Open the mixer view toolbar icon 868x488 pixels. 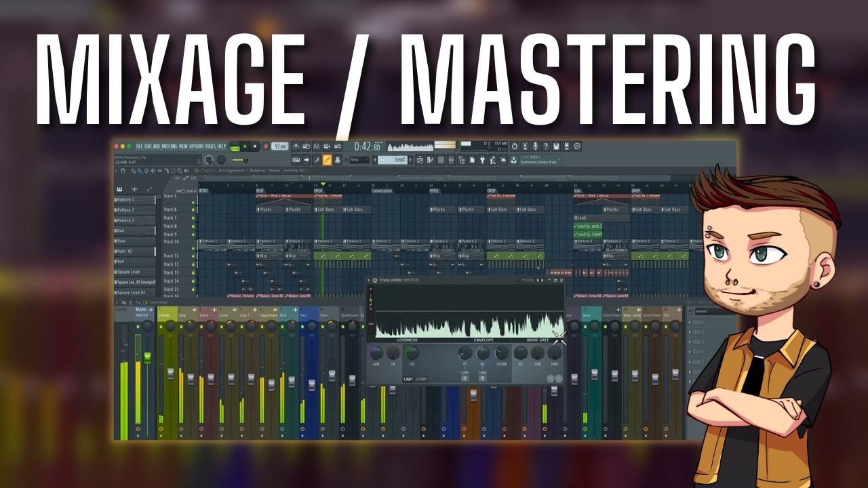coord(451,160)
